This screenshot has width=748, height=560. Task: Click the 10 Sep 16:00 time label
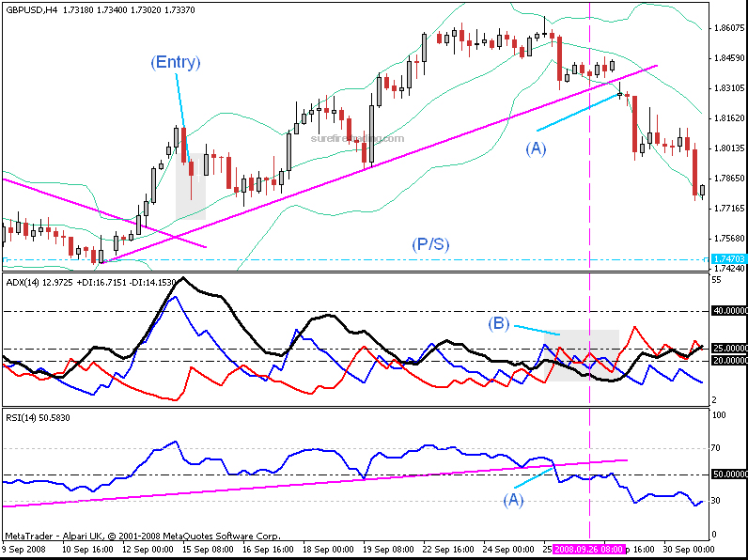87,549
